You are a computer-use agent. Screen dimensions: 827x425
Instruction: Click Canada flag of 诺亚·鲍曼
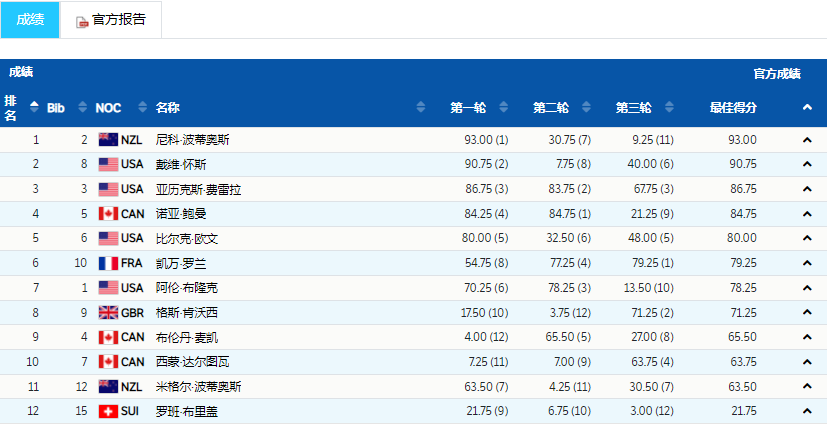coord(108,214)
